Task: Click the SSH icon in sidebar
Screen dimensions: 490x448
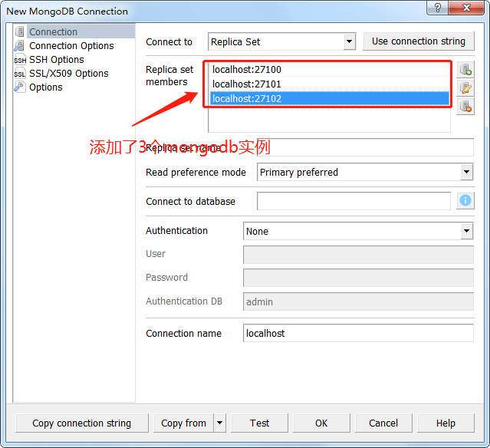Action: 20,60
